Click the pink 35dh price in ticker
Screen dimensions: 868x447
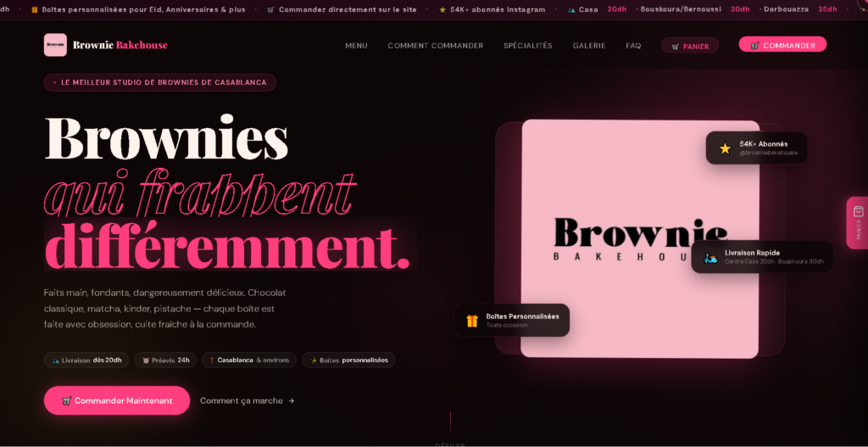pyautogui.click(x=827, y=9)
